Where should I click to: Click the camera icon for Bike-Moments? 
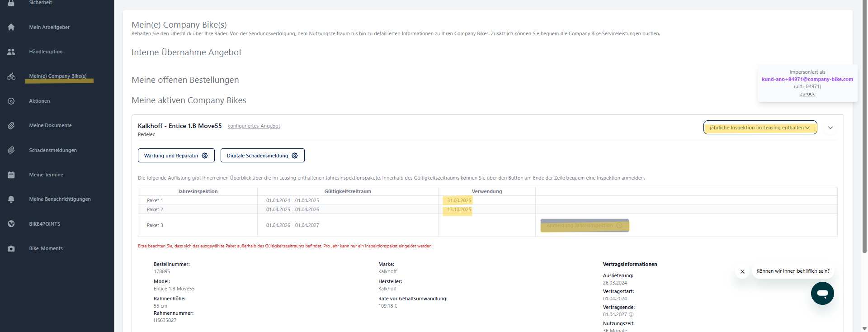pyautogui.click(x=11, y=248)
